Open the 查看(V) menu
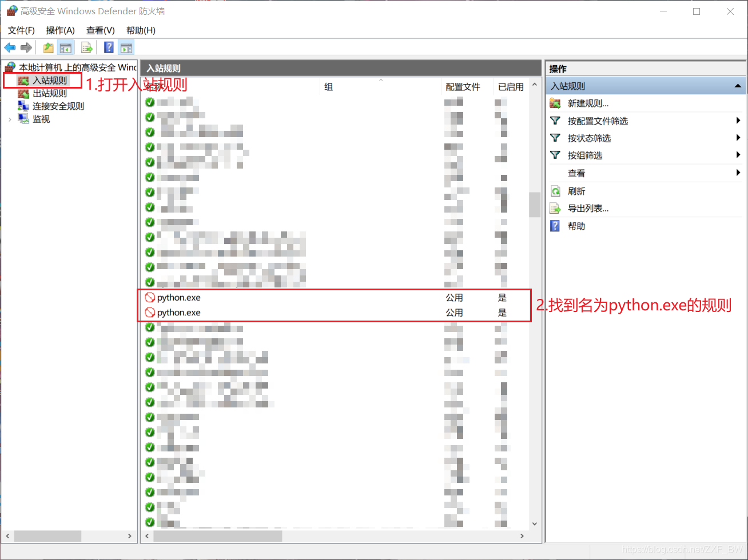The height and width of the screenshot is (560, 748). [101, 30]
